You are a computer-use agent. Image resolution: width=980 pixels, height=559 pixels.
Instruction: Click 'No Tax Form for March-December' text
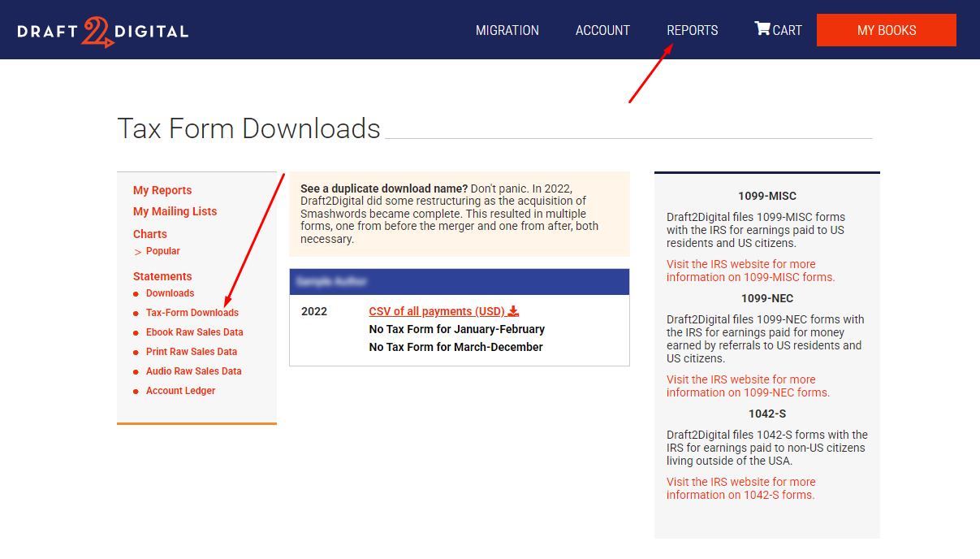pyautogui.click(x=456, y=347)
